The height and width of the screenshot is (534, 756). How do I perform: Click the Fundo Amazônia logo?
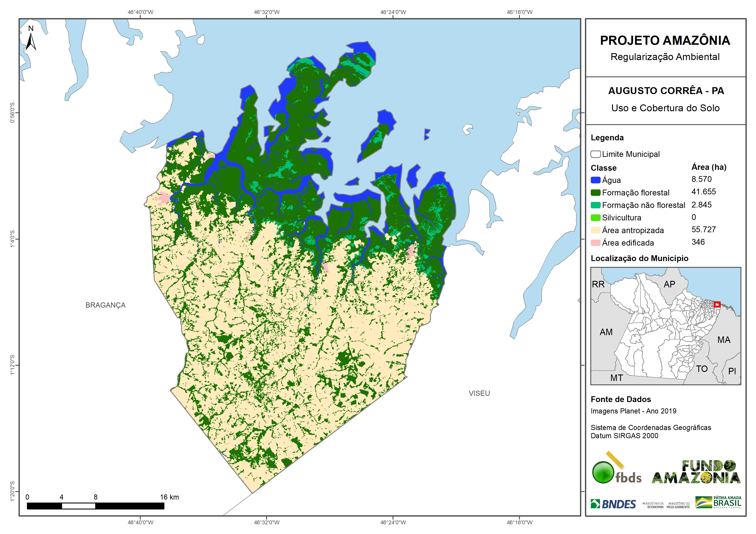696,472
